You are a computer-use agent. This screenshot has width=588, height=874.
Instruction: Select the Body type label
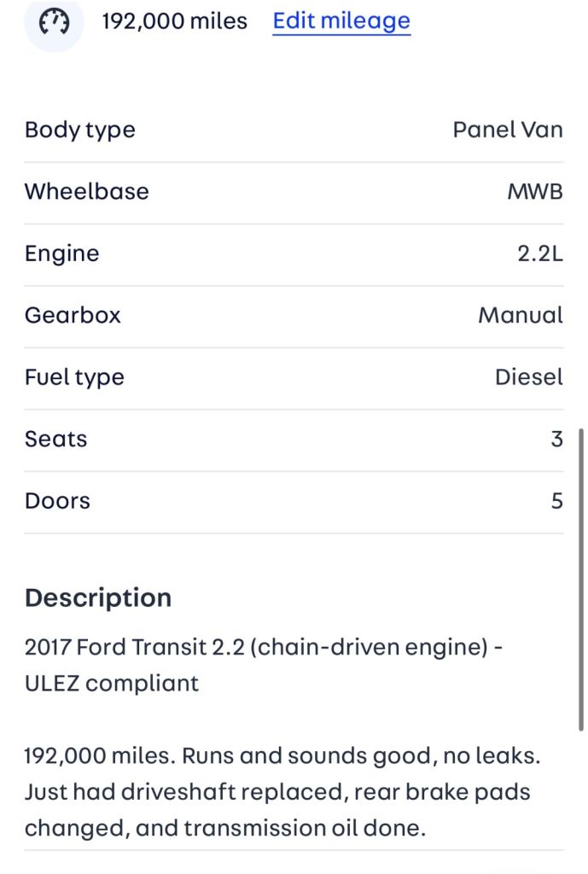tap(80, 131)
